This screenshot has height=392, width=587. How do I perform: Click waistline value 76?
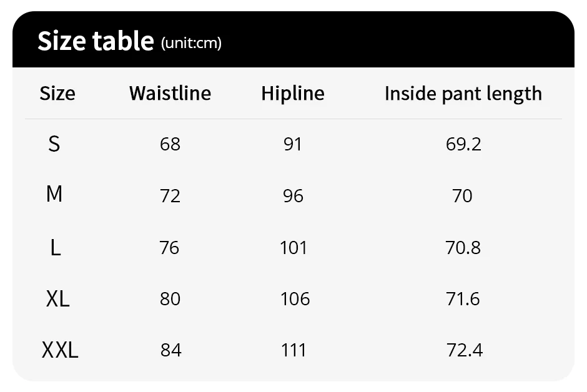[x=169, y=248]
